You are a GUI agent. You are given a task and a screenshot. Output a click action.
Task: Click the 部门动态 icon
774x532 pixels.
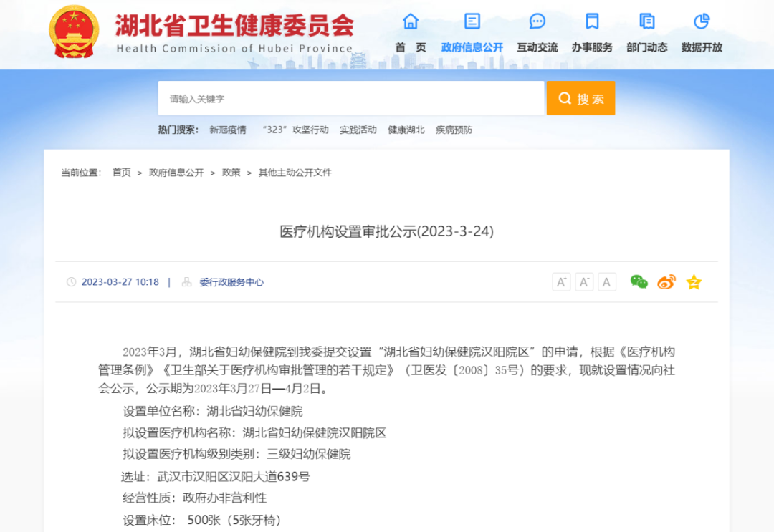(646, 22)
